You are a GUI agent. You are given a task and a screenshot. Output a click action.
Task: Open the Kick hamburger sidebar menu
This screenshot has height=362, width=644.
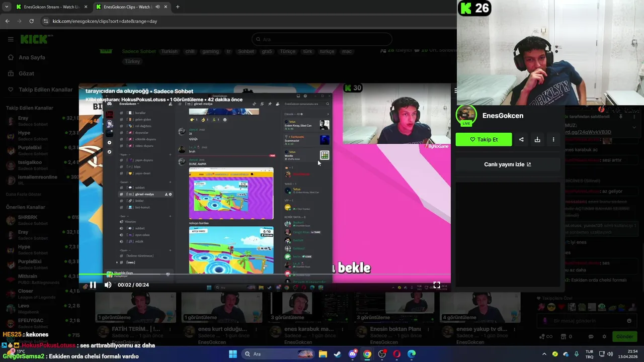(11, 39)
